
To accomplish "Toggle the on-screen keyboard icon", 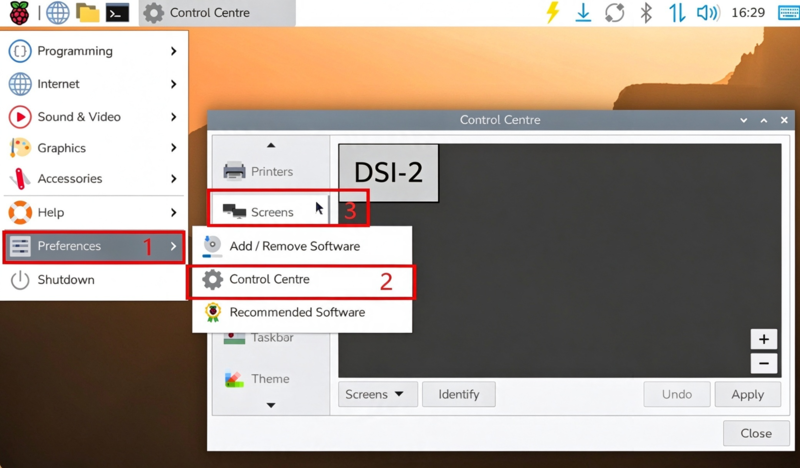I will (x=789, y=13).
